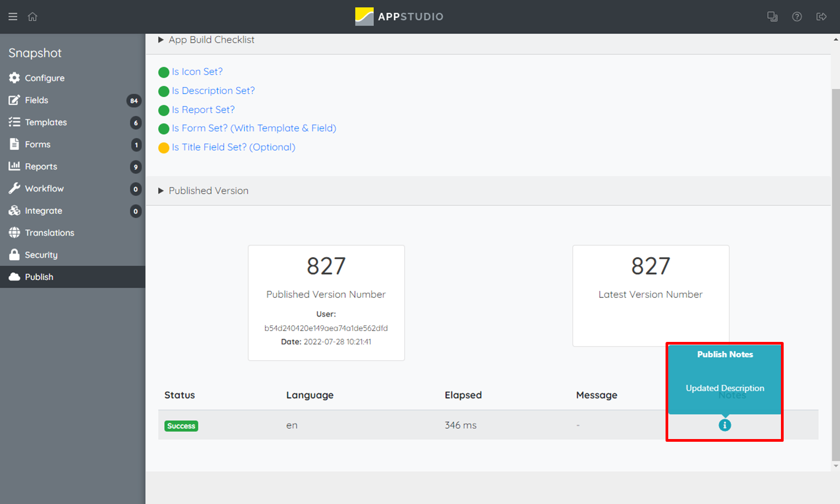The width and height of the screenshot is (840, 504).
Task: Click the vertical scrollbar thumb
Action: point(836,274)
